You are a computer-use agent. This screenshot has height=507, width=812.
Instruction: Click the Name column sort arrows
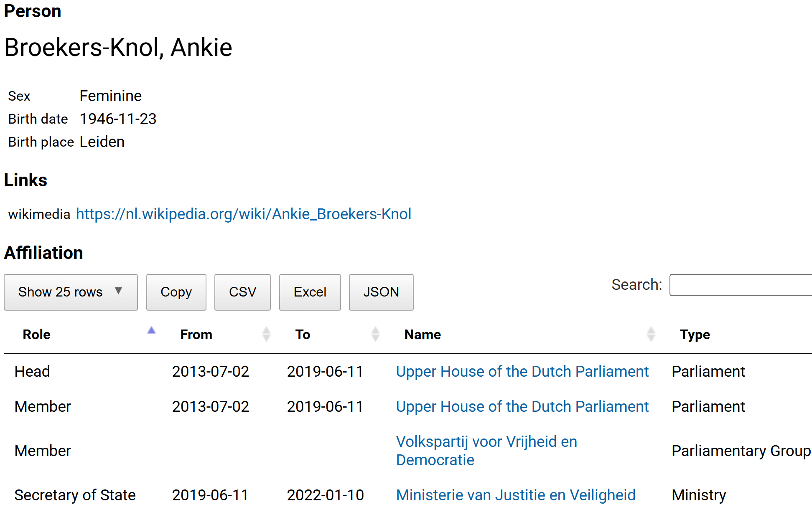click(651, 334)
